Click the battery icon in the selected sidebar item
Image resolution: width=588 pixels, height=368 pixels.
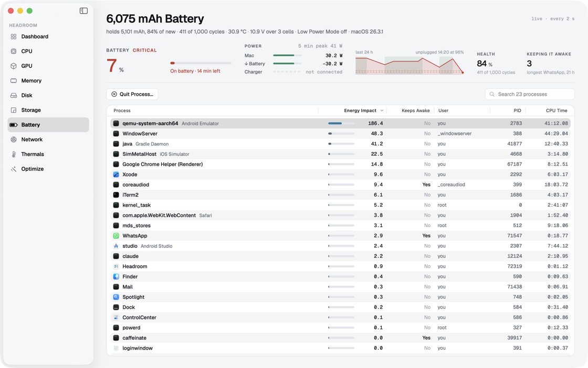[14, 125]
